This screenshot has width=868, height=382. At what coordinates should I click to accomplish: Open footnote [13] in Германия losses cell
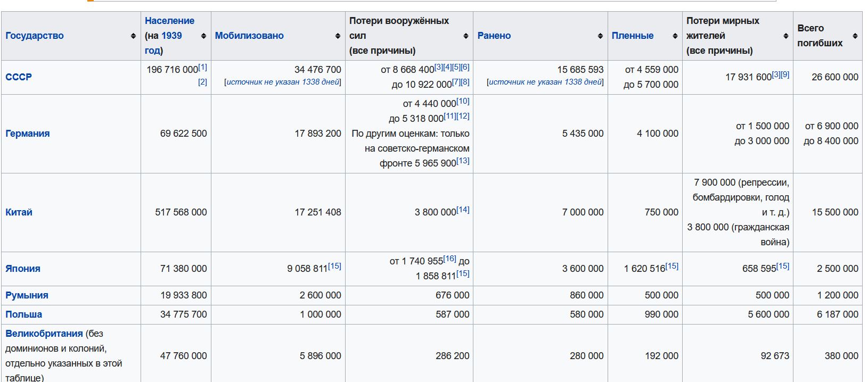point(463,161)
